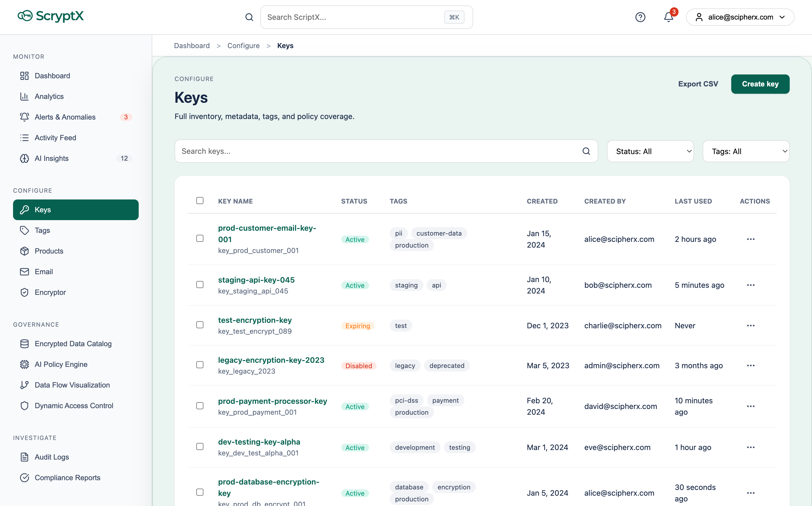Click the Disabled status badge
The width and height of the screenshot is (812, 506).
(x=359, y=366)
